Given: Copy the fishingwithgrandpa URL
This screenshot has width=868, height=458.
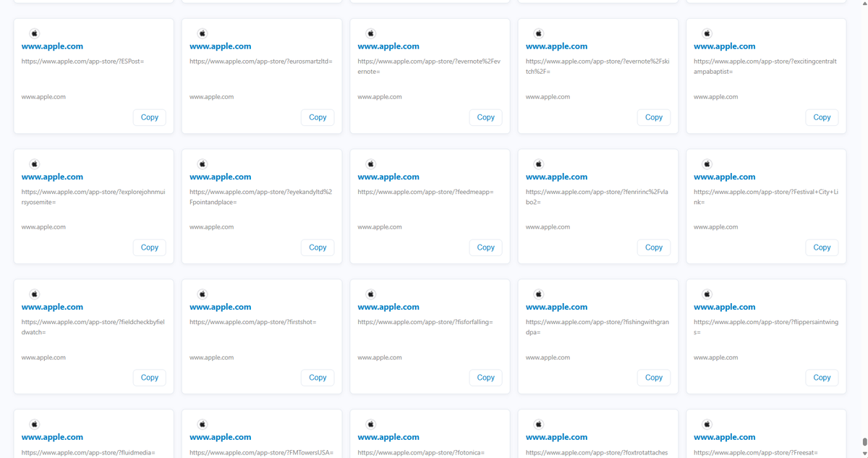Looking at the screenshot, I should pyautogui.click(x=654, y=378).
